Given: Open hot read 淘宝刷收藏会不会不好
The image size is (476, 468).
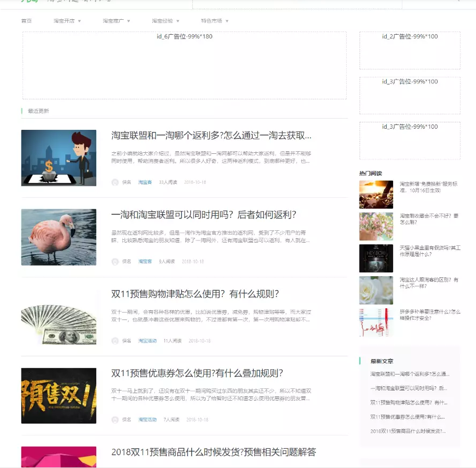Looking at the screenshot, I should tap(428, 219).
